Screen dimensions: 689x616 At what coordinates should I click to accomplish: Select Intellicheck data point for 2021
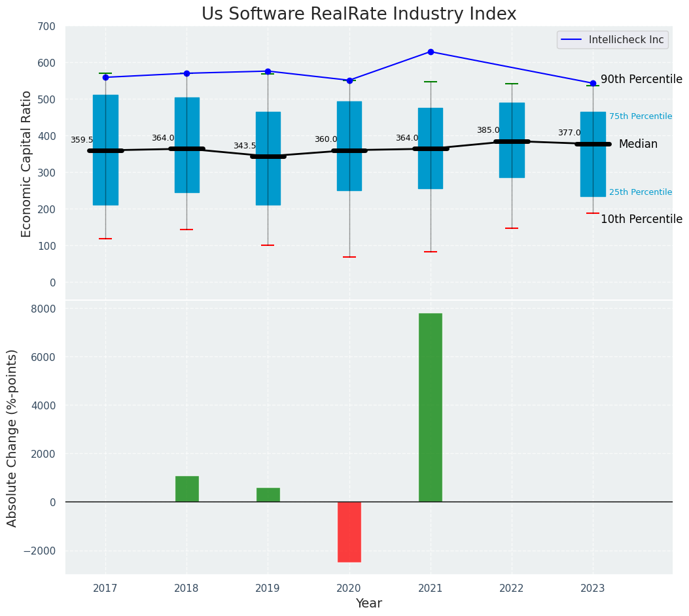pyautogui.click(x=431, y=52)
